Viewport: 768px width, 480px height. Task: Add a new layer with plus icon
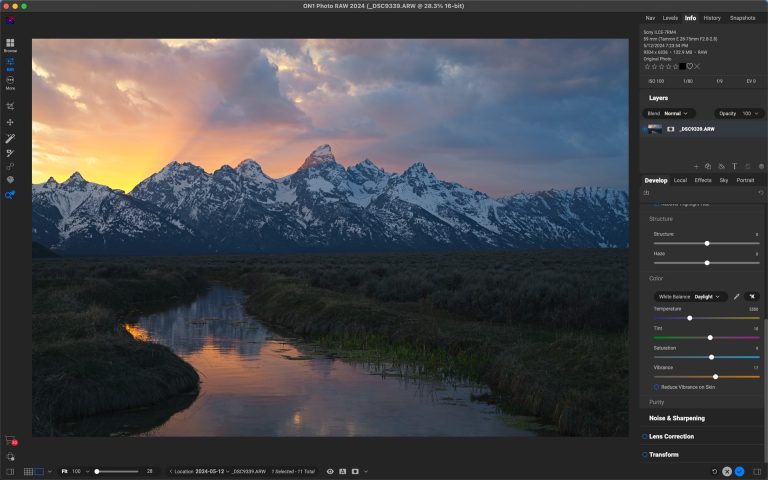(696, 167)
